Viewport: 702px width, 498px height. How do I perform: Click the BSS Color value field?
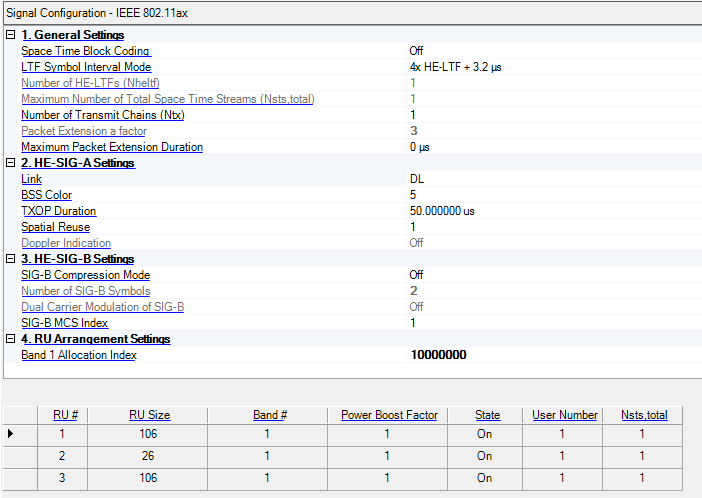[413, 195]
